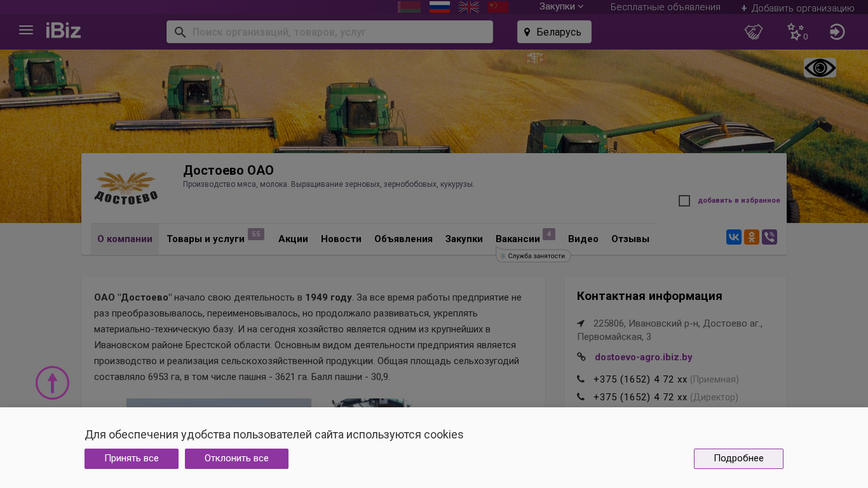The height and width of the screenshot is (488, 868).
Task: Visit dostoevo-agro.ibiz.by website link
Action: pyautogui.click(x=644, y=357)
